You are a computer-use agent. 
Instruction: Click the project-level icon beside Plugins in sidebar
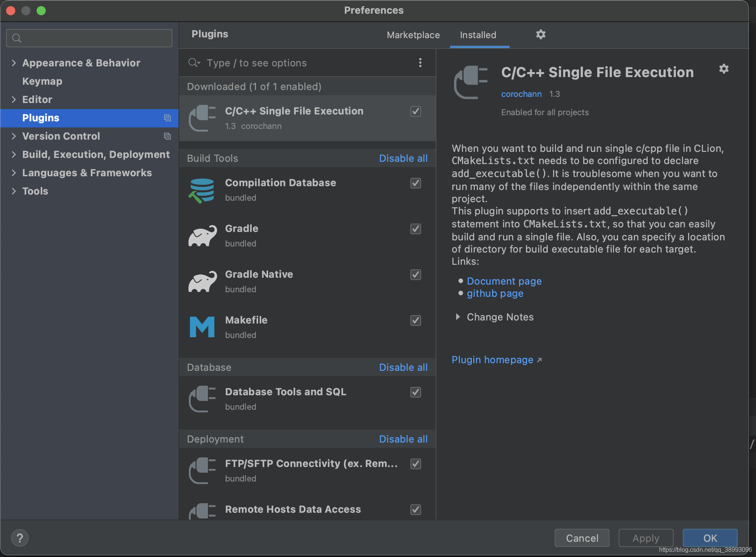click(x=167, y=118)
